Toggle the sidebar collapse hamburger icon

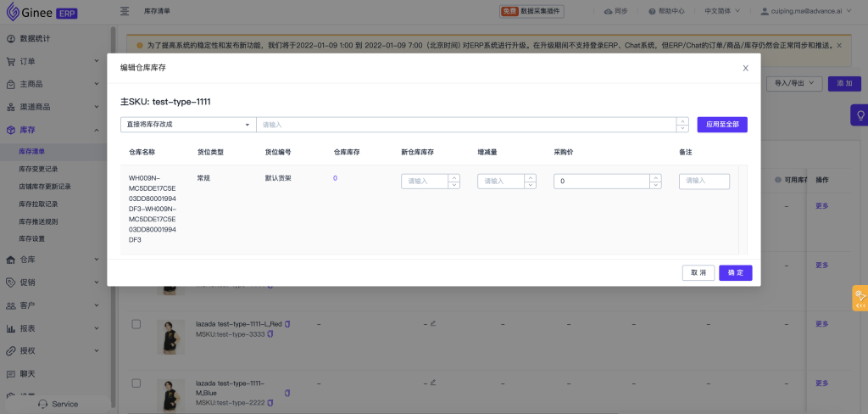125,11
